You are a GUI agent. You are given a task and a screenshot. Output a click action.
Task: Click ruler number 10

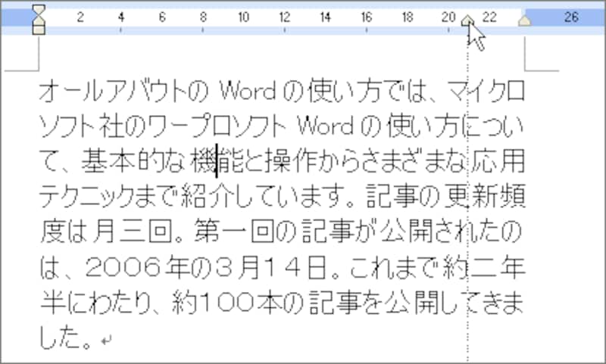[x=243, y=17]
